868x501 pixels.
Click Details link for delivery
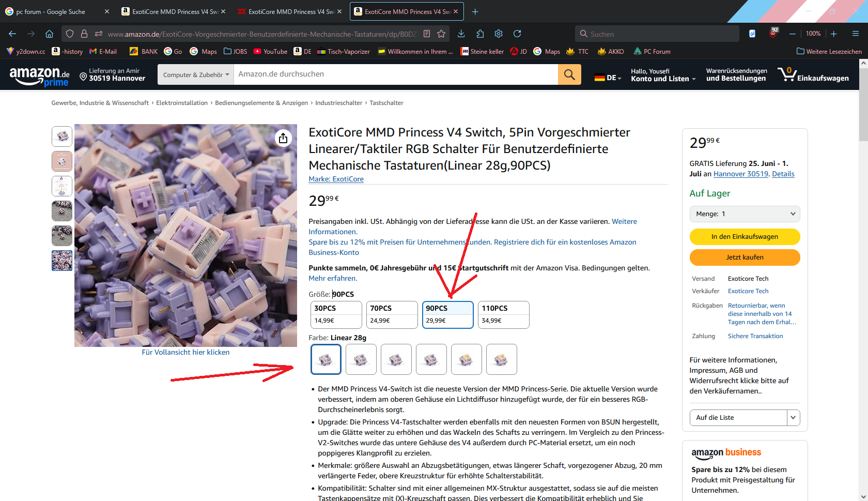(783, 174)
